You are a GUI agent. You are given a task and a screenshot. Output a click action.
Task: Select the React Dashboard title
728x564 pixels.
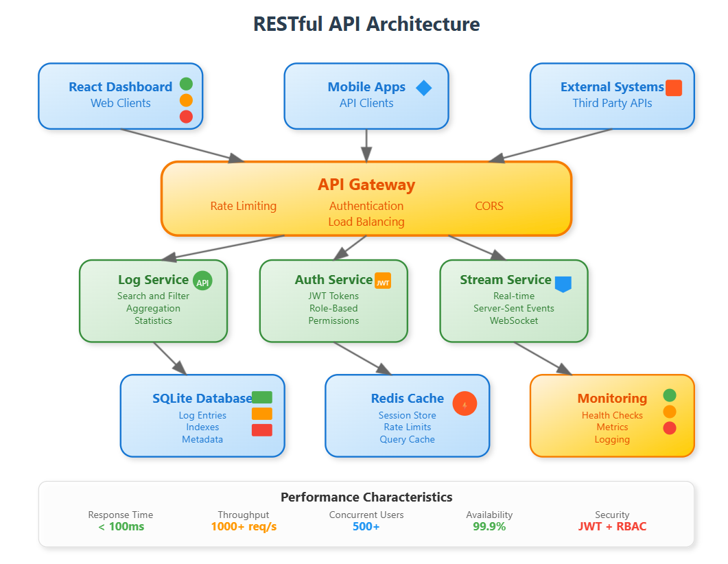tap(120, 87)
